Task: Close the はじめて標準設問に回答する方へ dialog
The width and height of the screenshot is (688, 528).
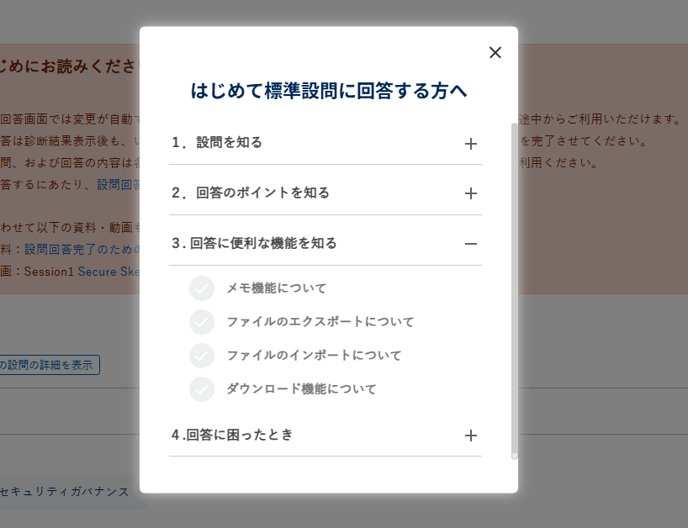Action: 495,53
